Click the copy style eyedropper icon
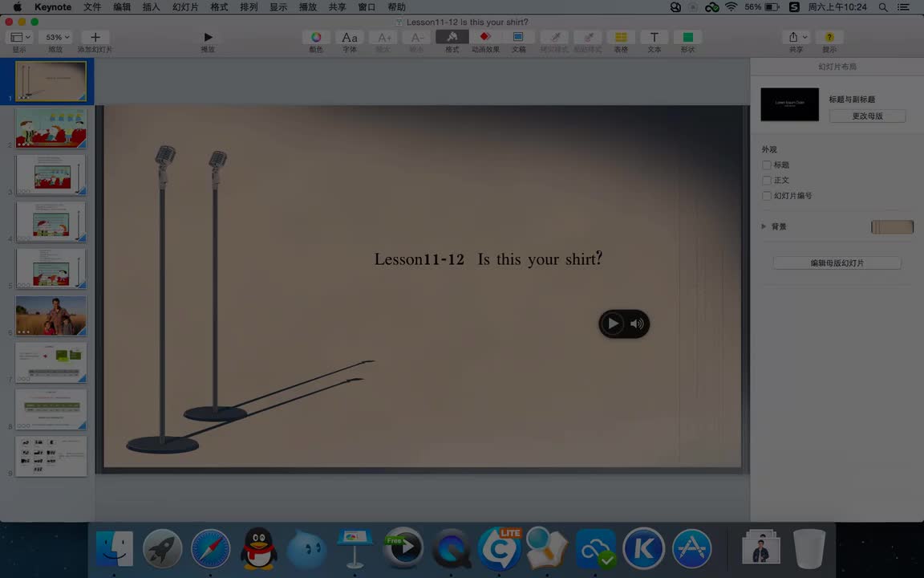Screen dimensions: 924x578 (554, 37)
